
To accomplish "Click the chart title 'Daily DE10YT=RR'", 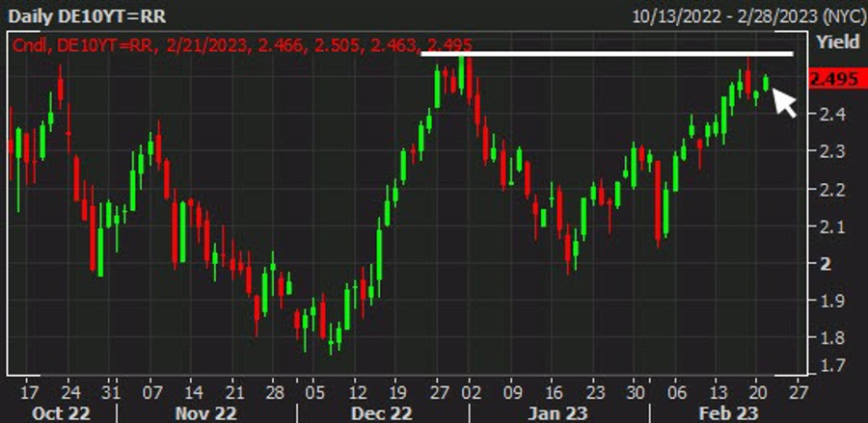I will click(87, 16).
